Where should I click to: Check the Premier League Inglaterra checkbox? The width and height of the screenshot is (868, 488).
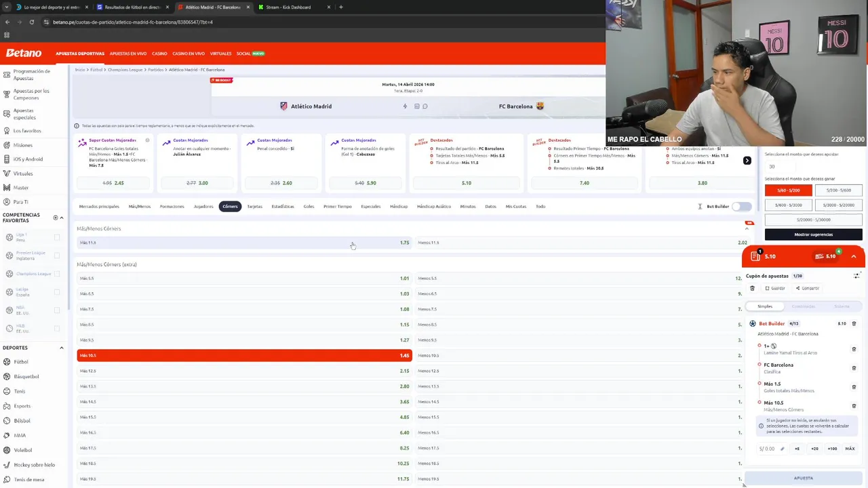(x=57, y=256)
